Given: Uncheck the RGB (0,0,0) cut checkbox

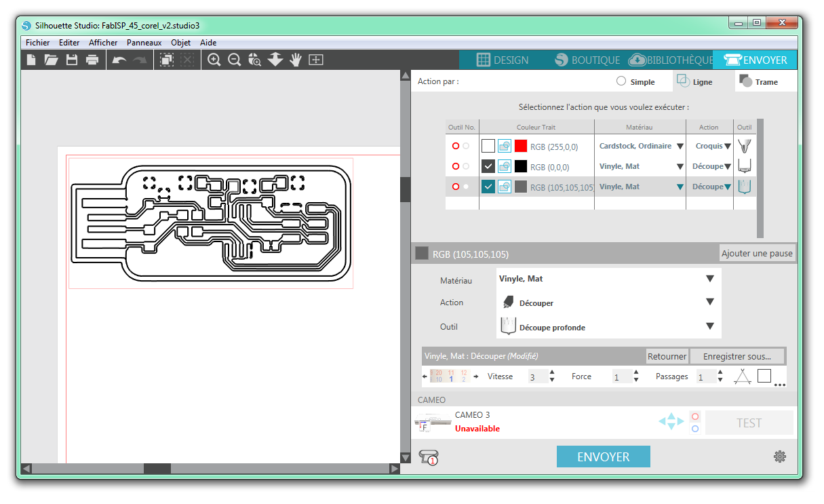Looking at the screenshot, I should [488, 166].
